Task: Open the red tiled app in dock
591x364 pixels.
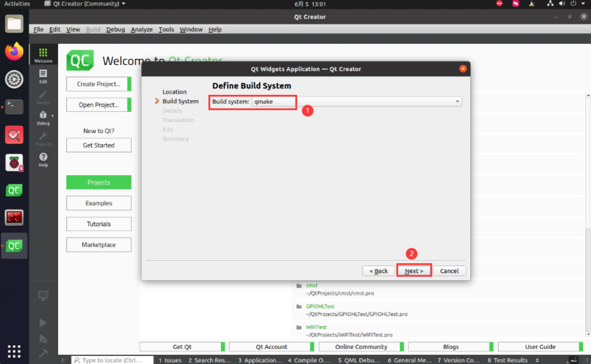Action: click(x=14, y=217)
